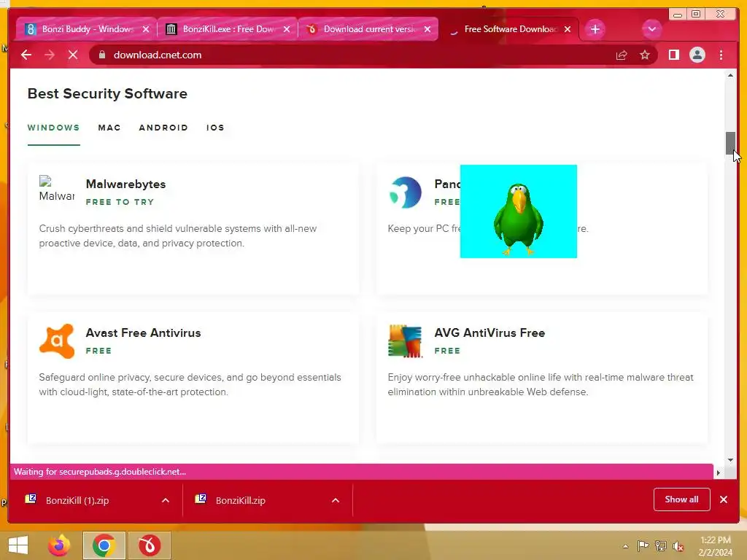747x560 pixels.
Task: Click the green parrot popup image
Action: (x=519, y=211)
